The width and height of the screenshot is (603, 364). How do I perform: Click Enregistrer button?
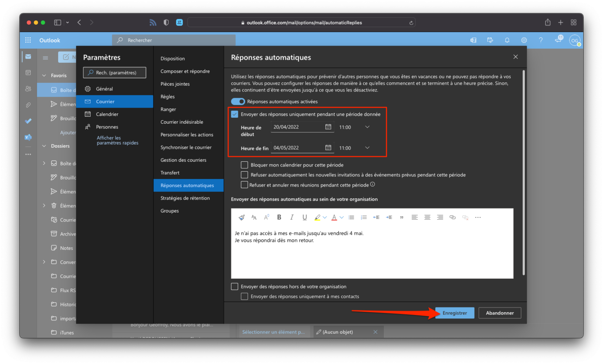455,313
